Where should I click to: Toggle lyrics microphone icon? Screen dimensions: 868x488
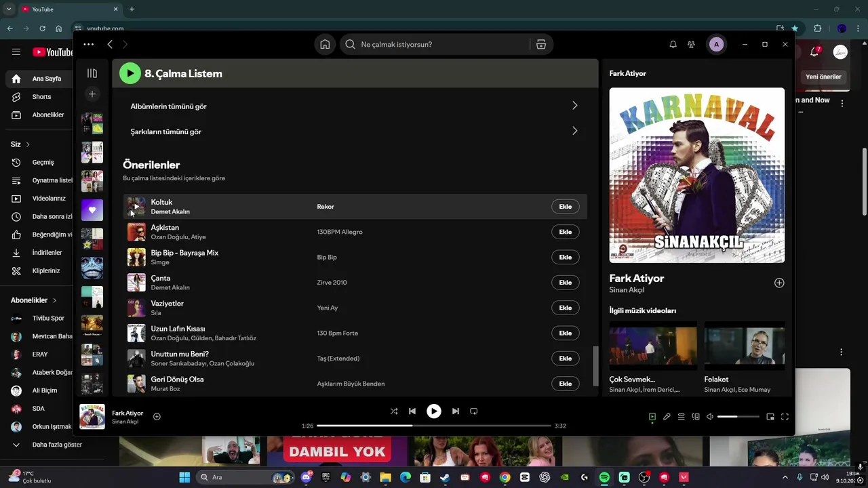[667, 417]
